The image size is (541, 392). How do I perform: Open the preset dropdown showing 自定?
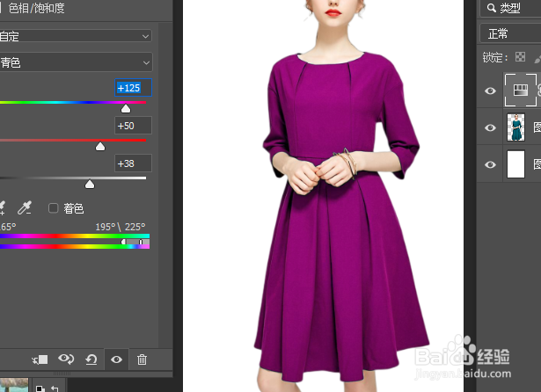pos(76,36)
